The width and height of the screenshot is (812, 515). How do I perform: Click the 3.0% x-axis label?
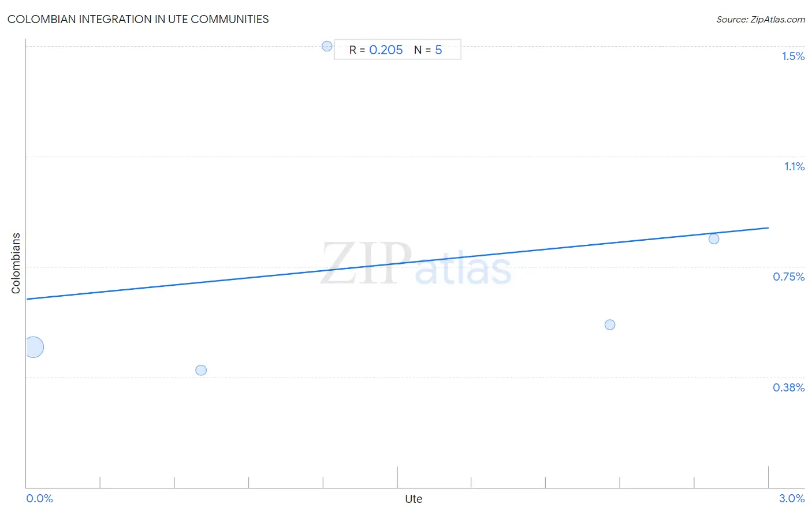792,498
